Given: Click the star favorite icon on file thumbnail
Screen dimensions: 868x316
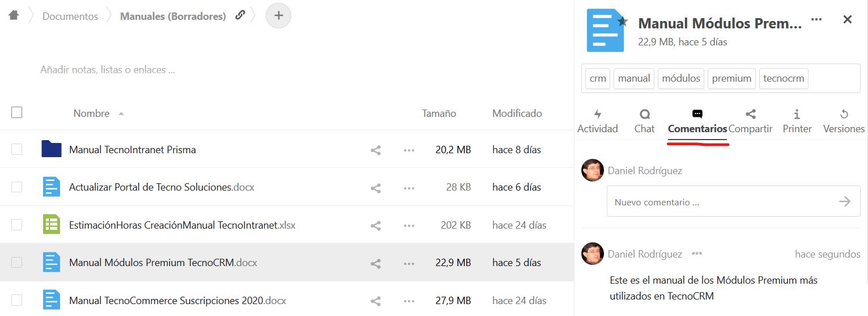Looking at the screenshot, I should tap(623, 22).
